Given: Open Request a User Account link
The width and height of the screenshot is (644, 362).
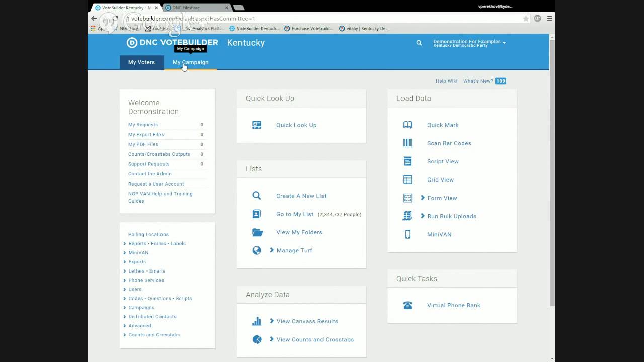Looking at the screenshot, I should pos(156,184).
